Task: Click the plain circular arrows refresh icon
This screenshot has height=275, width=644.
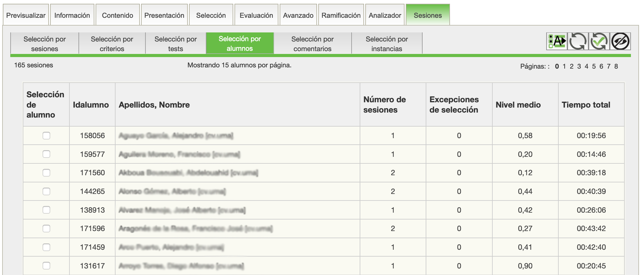Action: (x=578, y=41)
